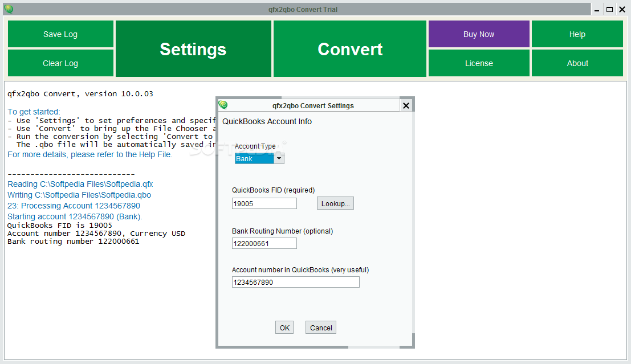Click 'For more details, please refer to the Help File.'
631x364 pixels.
click(89, 155)
